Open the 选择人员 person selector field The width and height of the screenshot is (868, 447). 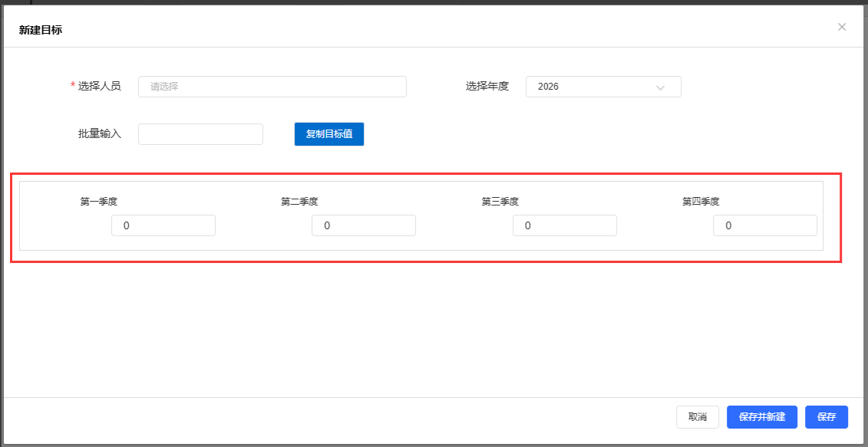pyautogui.click(x=272, y=87)
